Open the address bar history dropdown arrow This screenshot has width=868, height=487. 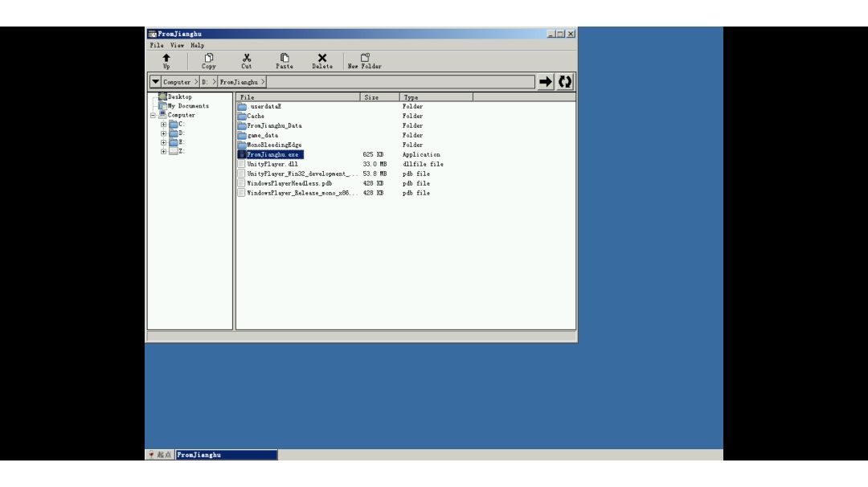pos(155,82)
